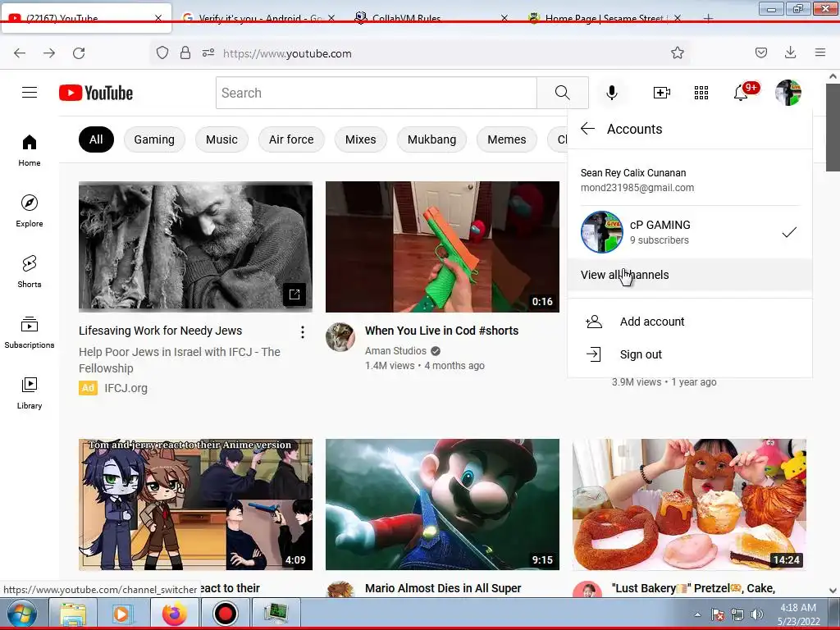Image resolution: width=840 pixels, height=630 pixels.
Task: Open Subscriptions in the sidebar
Action: (x=30, y=332)
